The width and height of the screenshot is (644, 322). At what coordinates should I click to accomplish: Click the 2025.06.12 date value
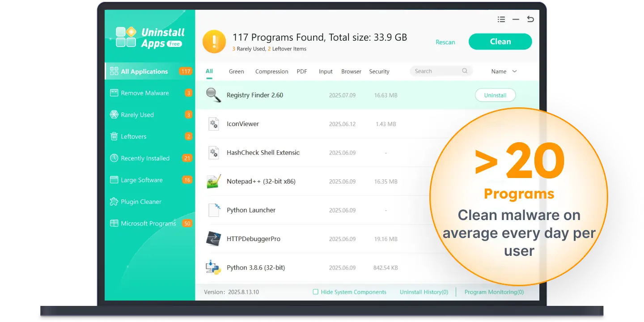342,124
